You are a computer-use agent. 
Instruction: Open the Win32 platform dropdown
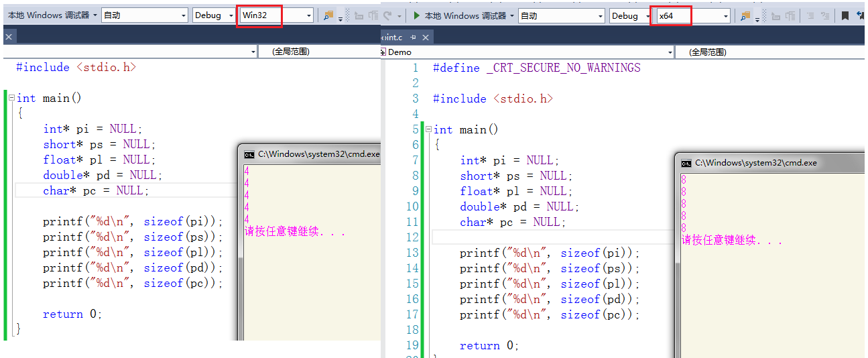276,15
